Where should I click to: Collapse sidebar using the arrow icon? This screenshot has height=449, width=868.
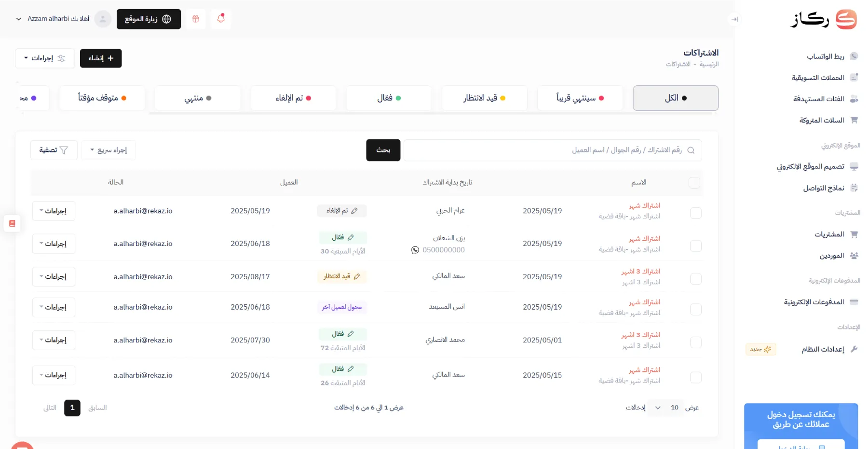tap(734, 19)
